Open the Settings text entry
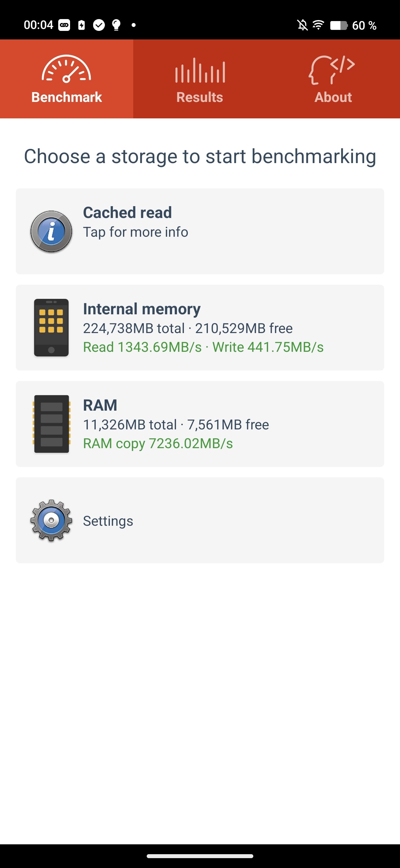 click(108, 521)
